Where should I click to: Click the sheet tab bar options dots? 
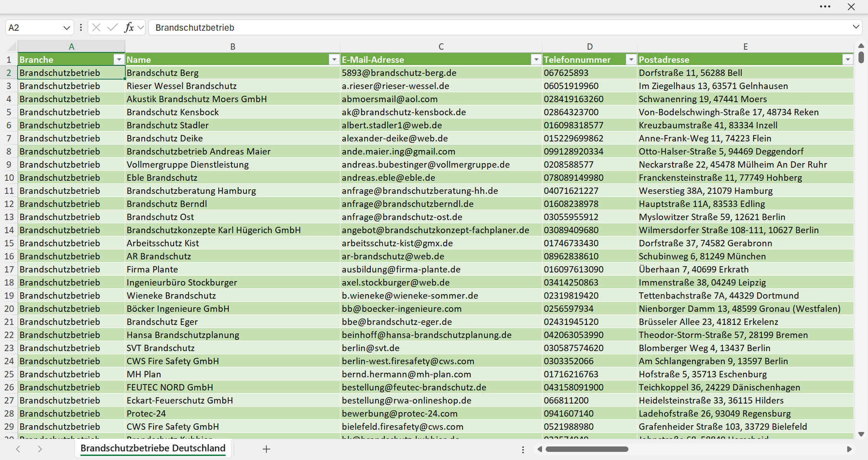click(x=523, y=449)
